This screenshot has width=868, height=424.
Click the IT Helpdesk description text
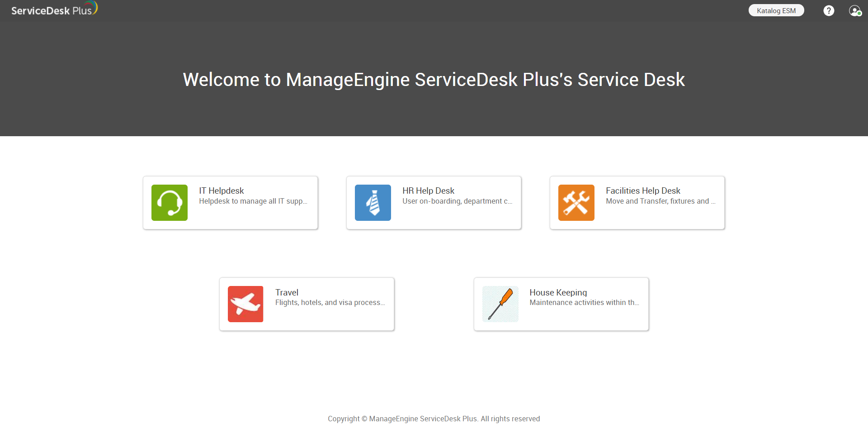[253, 201]
